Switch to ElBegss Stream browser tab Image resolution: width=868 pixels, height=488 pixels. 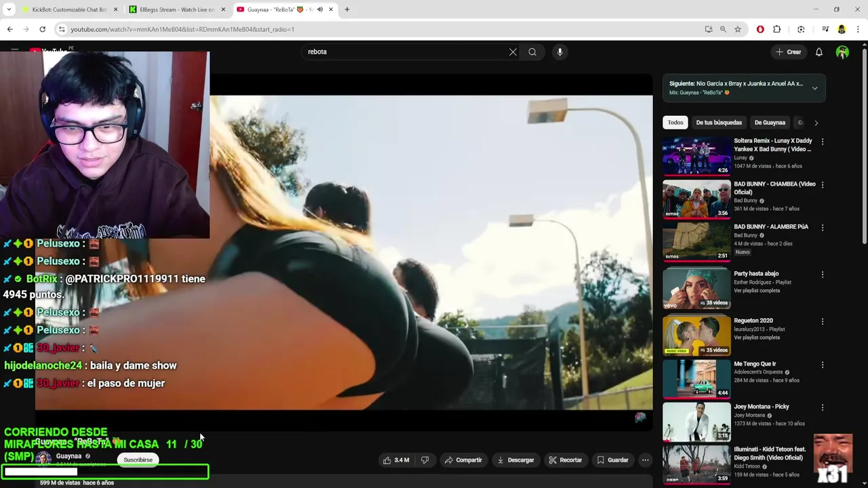pyautogui.click(x=176, y=9)
